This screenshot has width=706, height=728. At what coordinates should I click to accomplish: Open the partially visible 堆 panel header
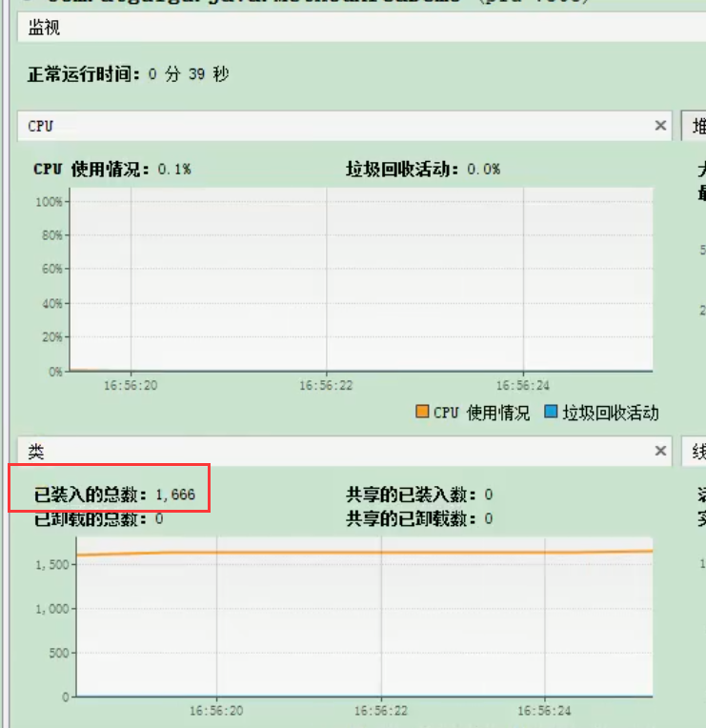click(x=694, y=126)
